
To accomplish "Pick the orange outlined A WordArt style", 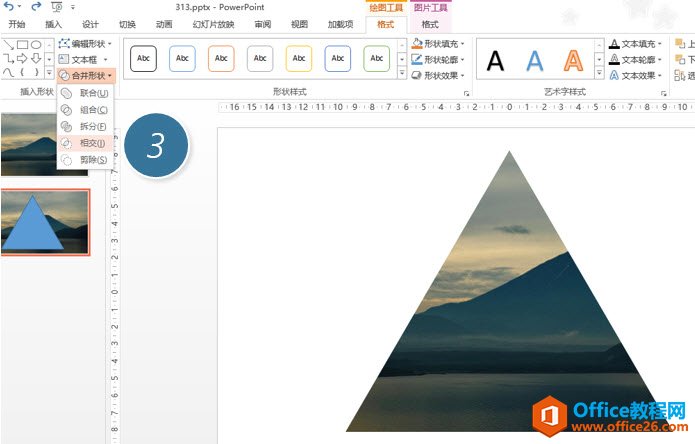I will coord(573,62).
